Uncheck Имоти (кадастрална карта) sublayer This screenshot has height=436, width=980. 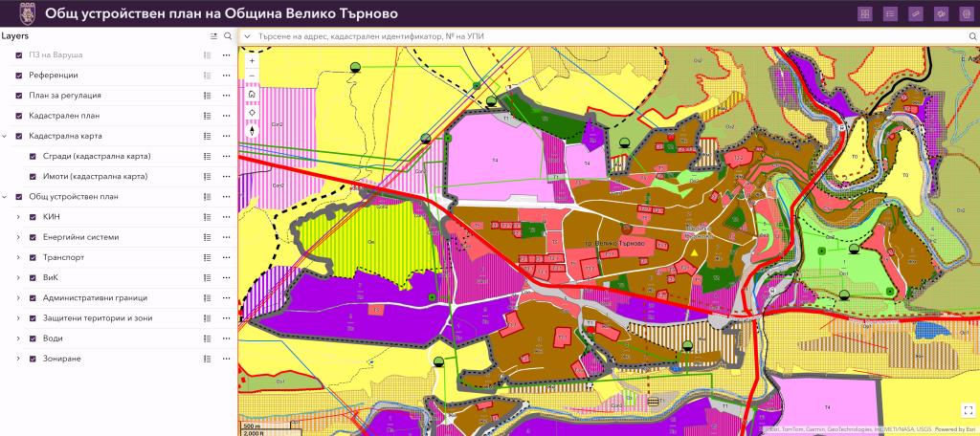pos(33,176)
